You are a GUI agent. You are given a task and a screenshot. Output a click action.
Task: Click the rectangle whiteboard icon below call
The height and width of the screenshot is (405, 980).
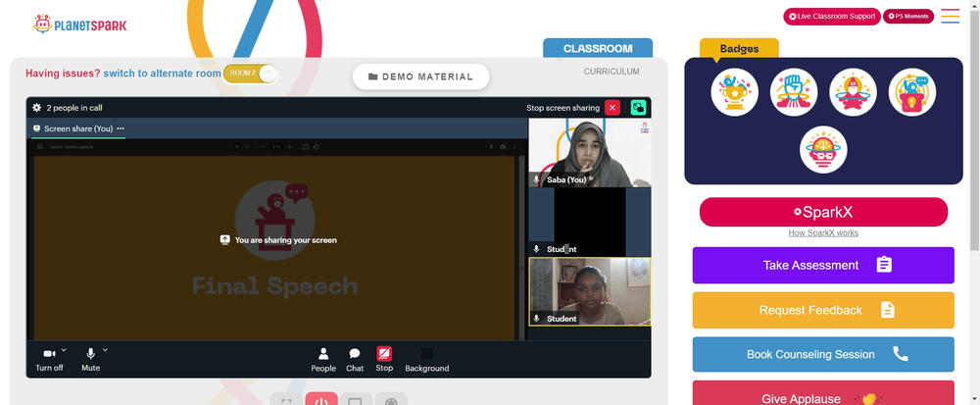pos(356,400)
